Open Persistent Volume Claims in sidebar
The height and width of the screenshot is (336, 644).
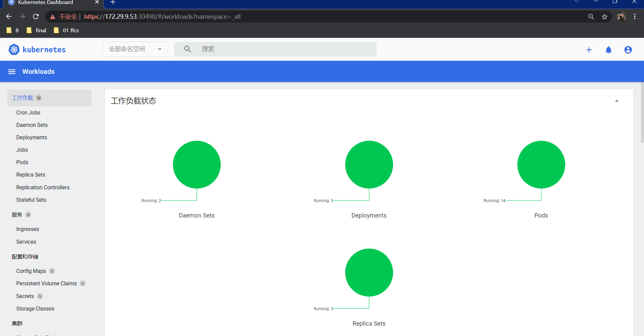coord(47,284)
